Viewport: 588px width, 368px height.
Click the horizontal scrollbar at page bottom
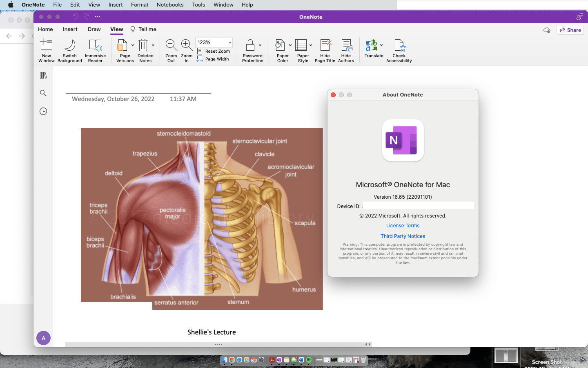click(x=218, y=344)
